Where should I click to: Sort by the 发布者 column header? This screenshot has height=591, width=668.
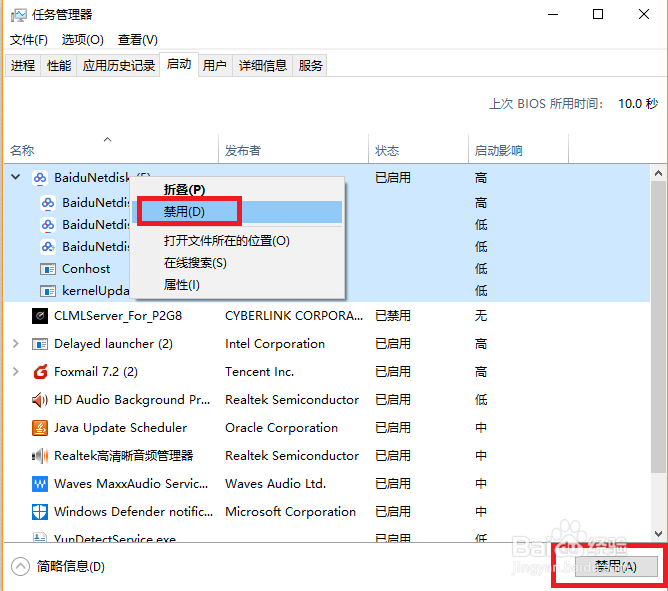coord(294,149)
